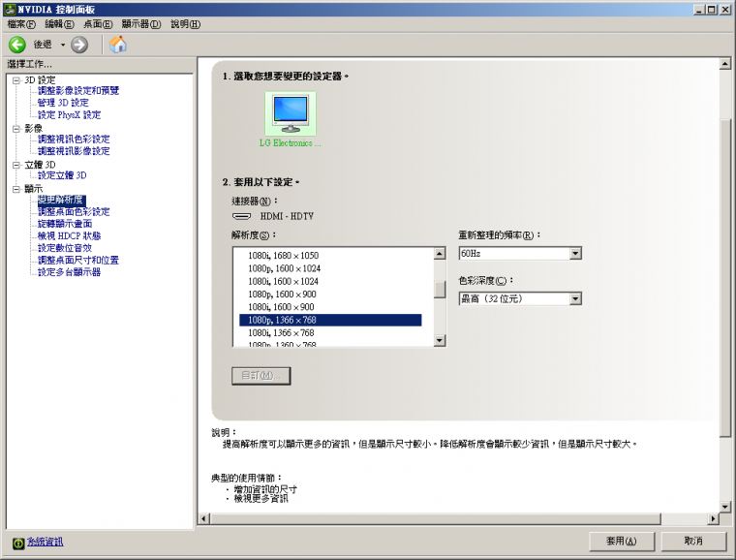736x560 pixels.
Task: Open 設定立體 3D page
Action: 62,175
